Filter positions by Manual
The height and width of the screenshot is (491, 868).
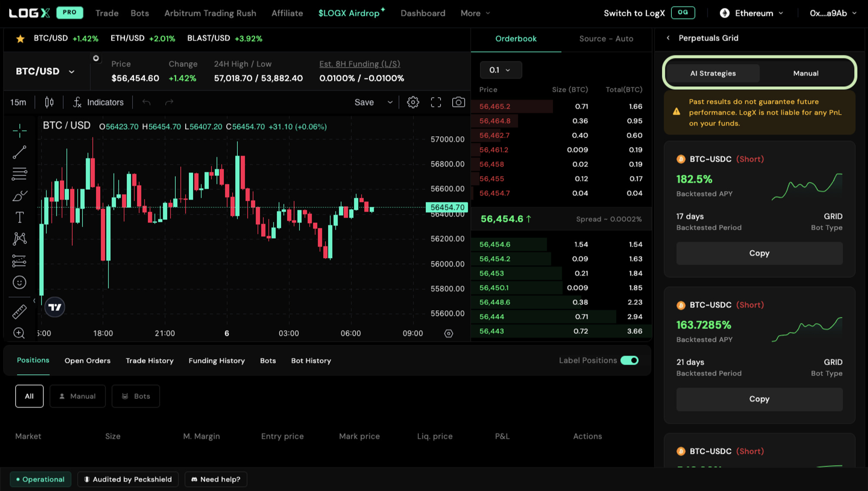(78, 396)
